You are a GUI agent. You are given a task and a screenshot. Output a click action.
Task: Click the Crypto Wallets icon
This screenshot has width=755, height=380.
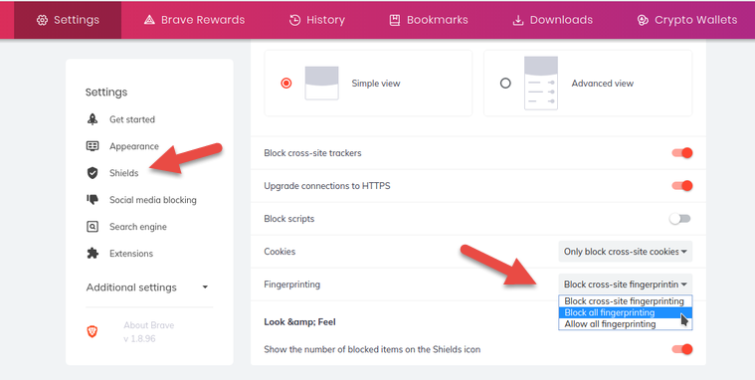[x=643, y=20]
